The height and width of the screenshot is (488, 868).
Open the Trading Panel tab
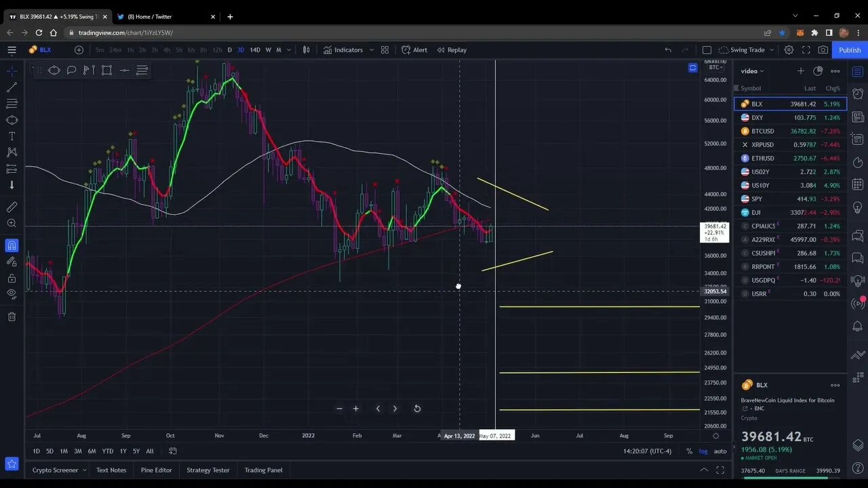pos(263,470)
